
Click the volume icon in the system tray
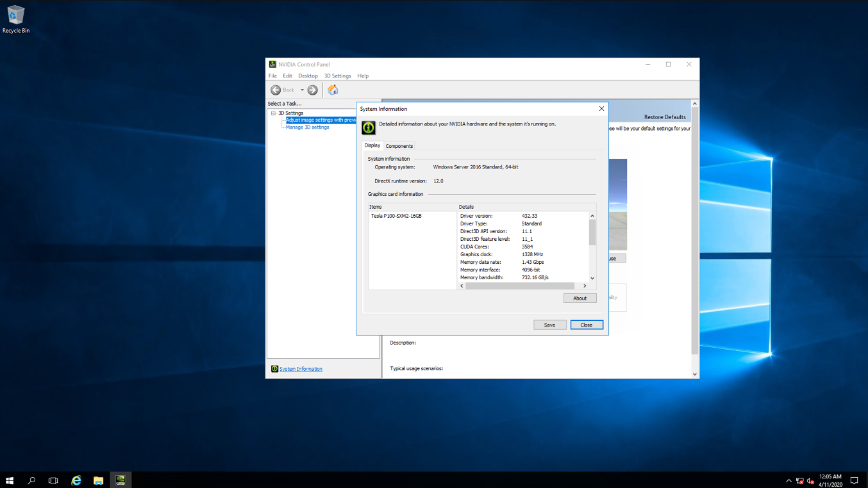pyautogui.click(x=809, y=480)
